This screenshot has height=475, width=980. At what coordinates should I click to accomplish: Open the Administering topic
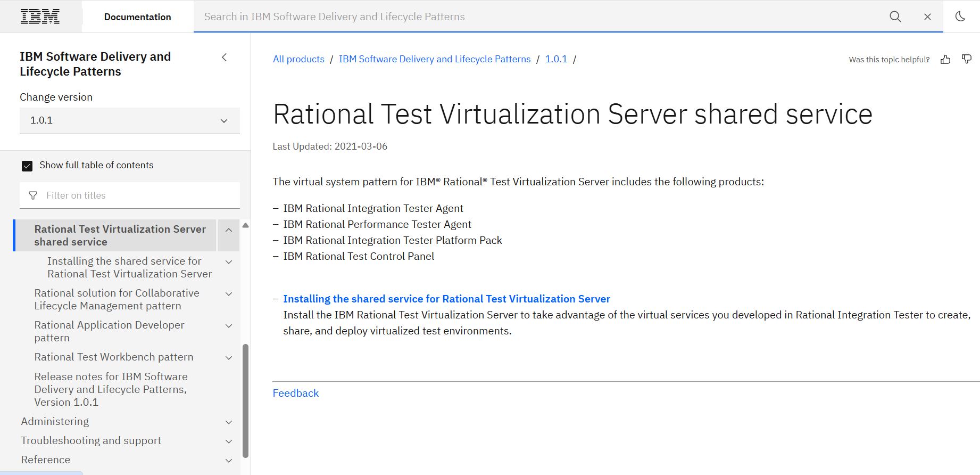[55, 421]
